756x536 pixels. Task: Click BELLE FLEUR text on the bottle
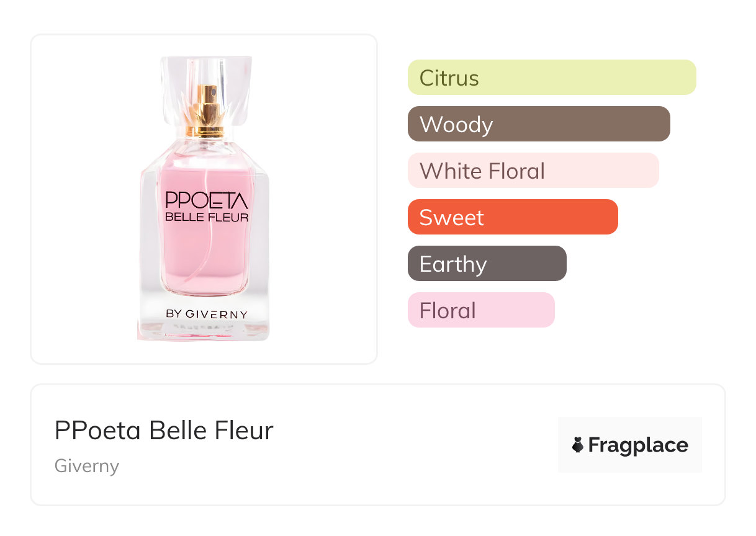[x=207, y=217]
